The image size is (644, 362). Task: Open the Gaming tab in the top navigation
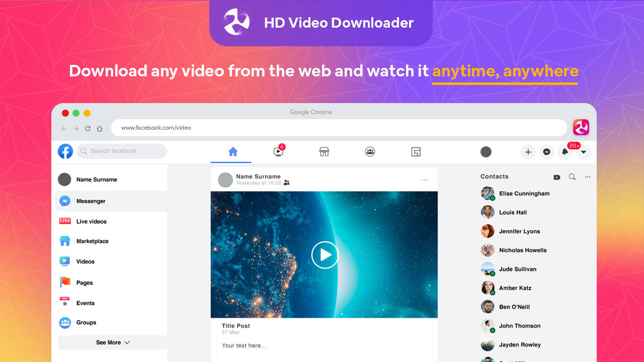coord(416,152)
